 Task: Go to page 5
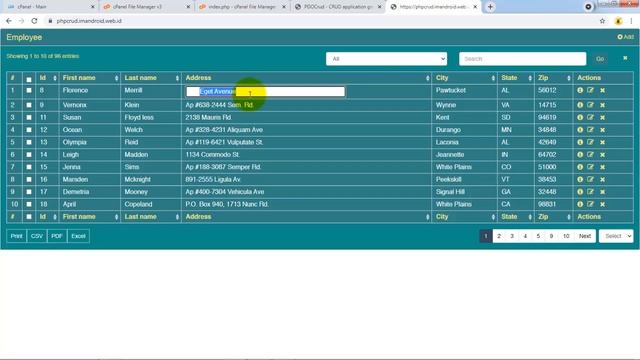click(x=538, y=236)
